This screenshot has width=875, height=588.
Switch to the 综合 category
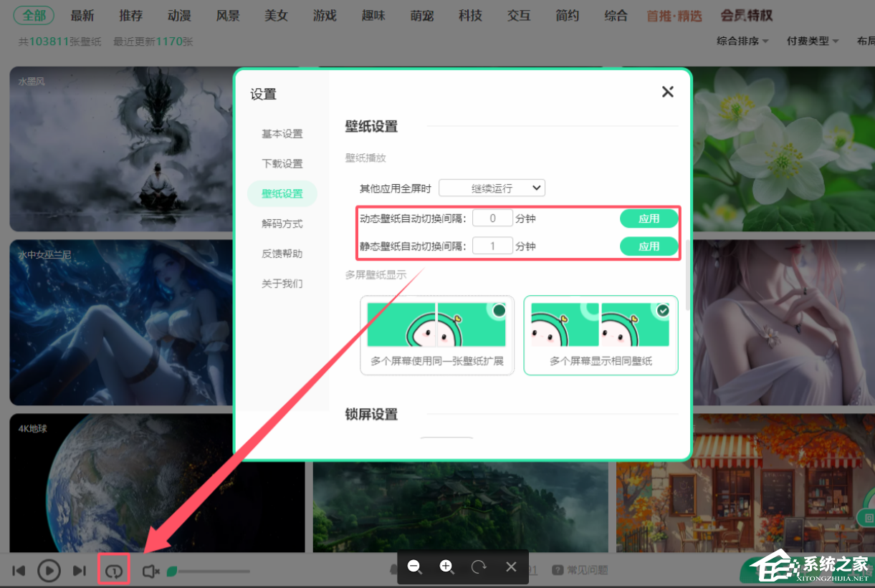pos(616,16)
